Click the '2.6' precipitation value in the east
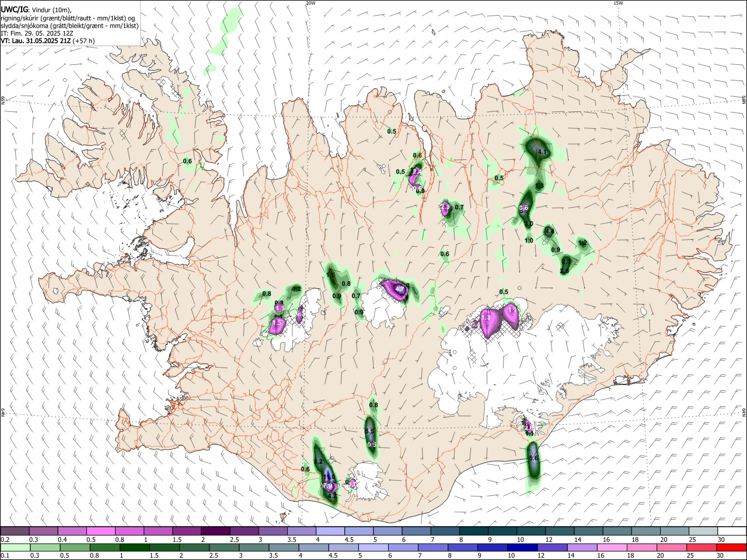 (564, 271)
